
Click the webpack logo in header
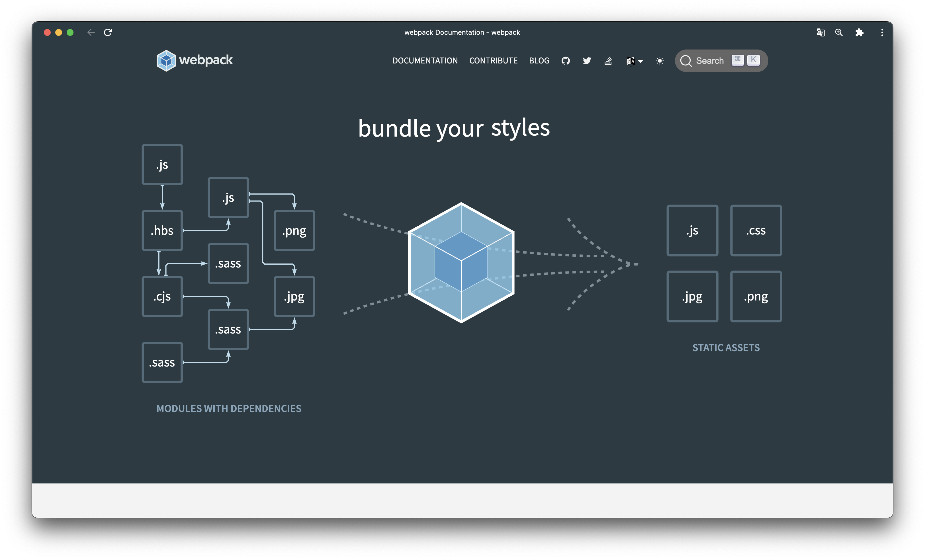click(195, 60)
